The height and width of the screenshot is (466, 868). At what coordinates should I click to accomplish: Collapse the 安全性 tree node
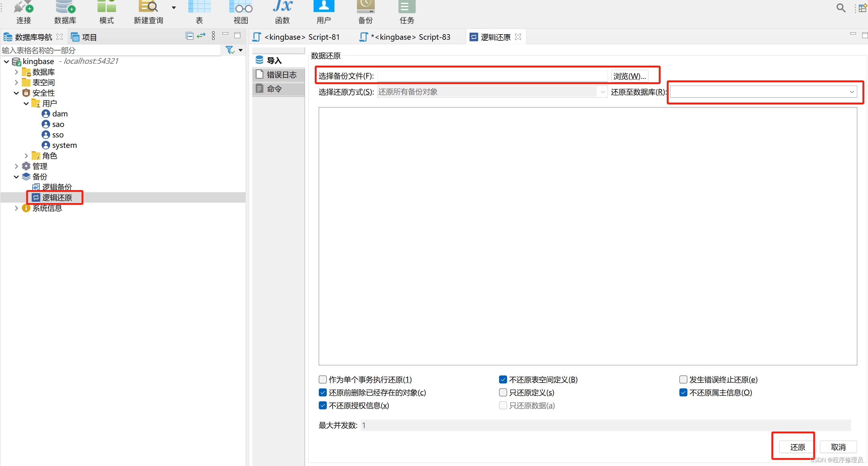coord(16,93)
